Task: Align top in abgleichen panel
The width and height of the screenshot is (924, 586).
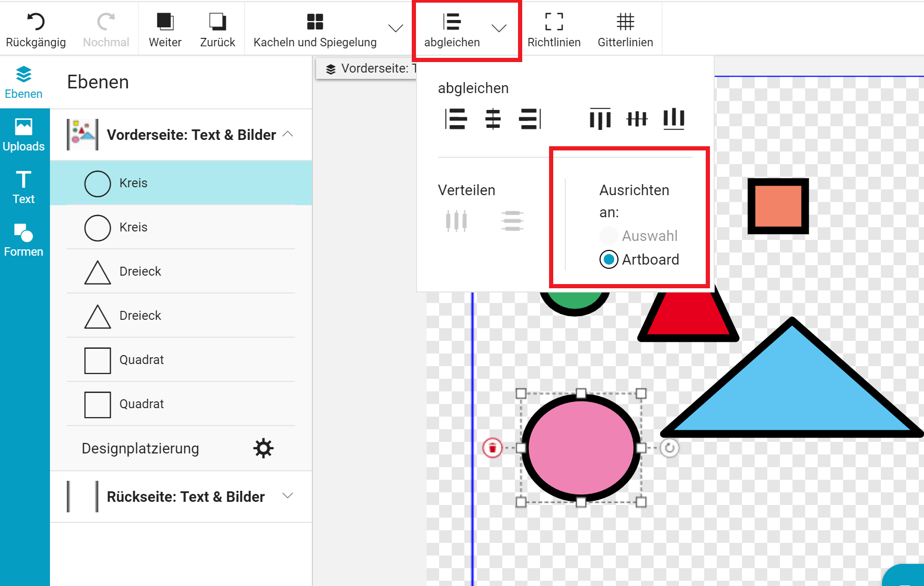Action: pyautogui.click(x=600, y=118)
